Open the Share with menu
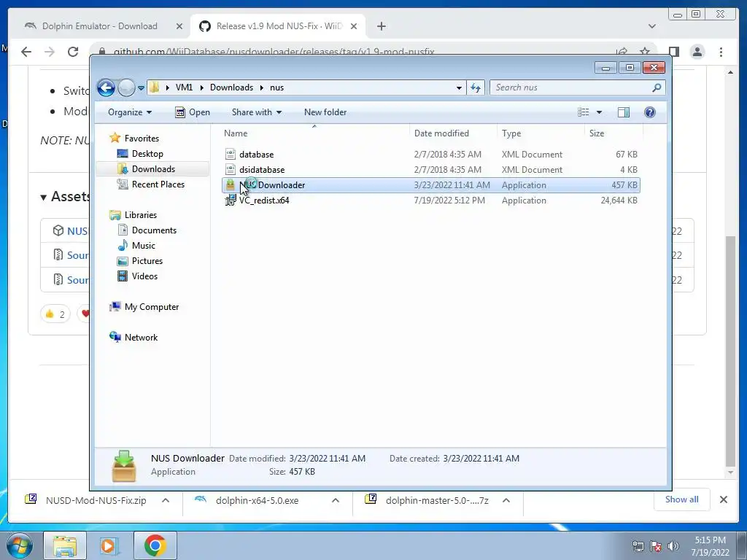 point(256,112)
